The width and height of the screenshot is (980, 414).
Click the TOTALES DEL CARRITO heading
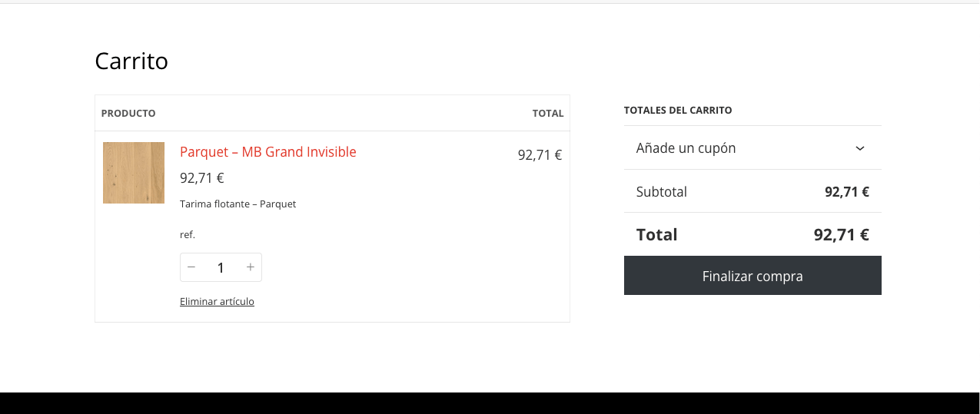coord(678,111)
